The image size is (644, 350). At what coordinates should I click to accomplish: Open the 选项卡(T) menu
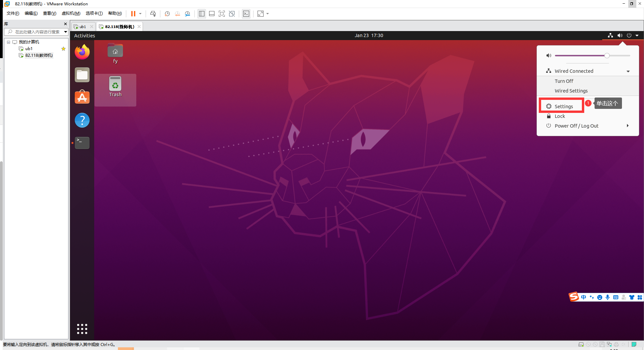pos(94,13)
